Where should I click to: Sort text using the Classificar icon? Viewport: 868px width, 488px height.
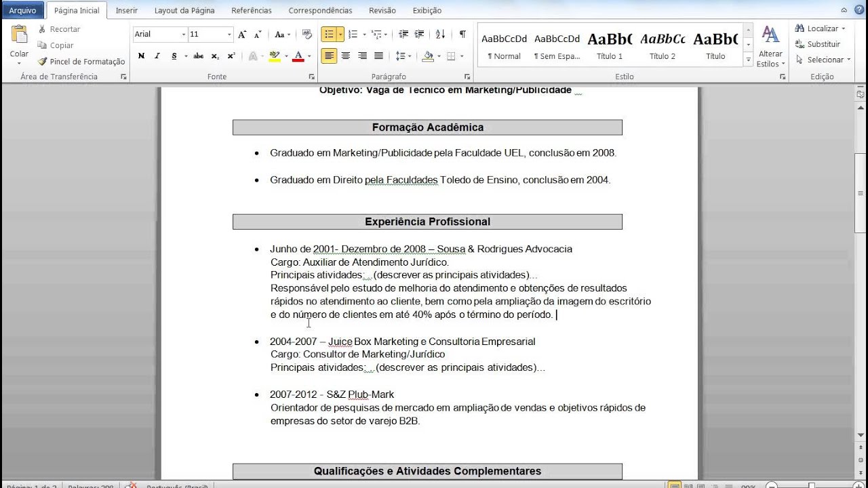(x=440, y=35)
